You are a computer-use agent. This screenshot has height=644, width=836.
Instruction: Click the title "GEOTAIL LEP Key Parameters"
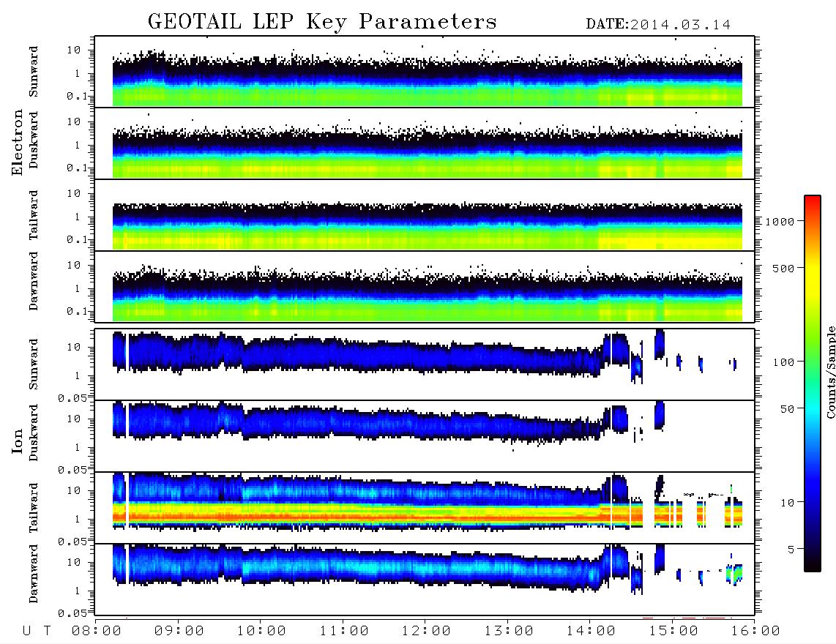pos(322,22)
